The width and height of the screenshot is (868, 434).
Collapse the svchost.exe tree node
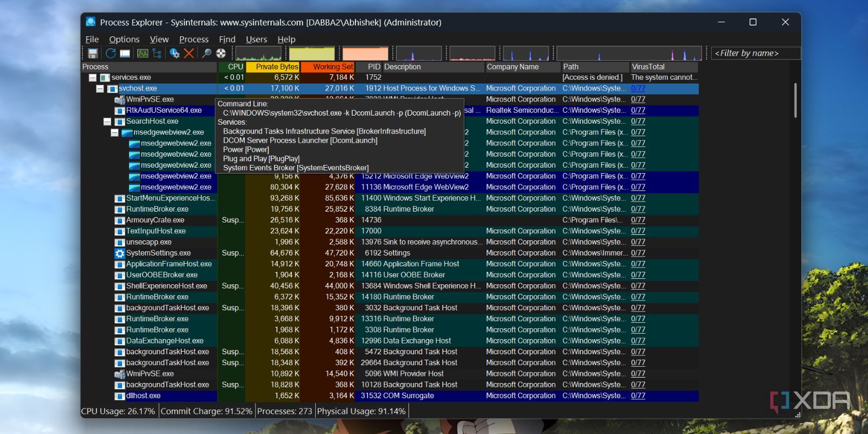(x=100, y=88)
